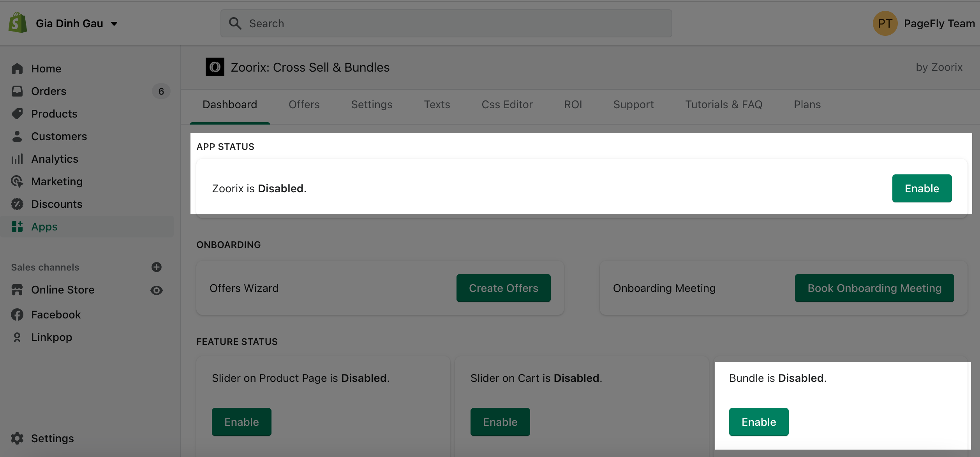980x457 pixels.
Task: Open the ROI tab
Action: [573, 104]
